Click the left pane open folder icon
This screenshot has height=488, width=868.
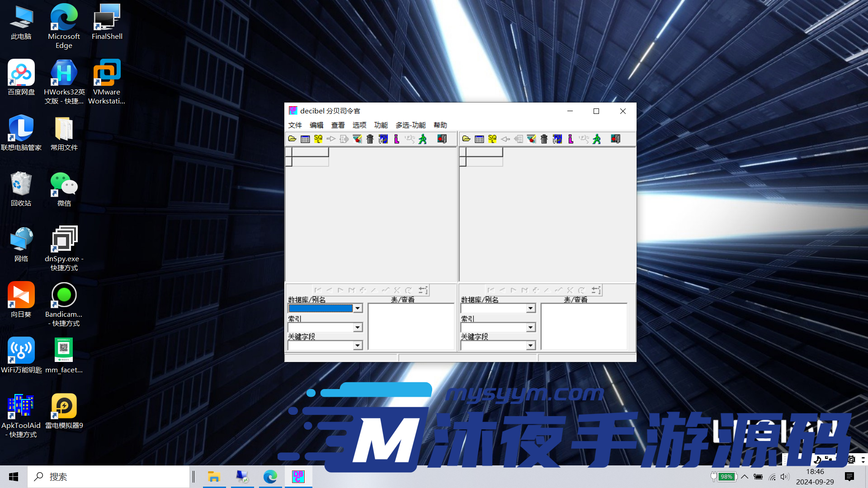pos(292,139)
